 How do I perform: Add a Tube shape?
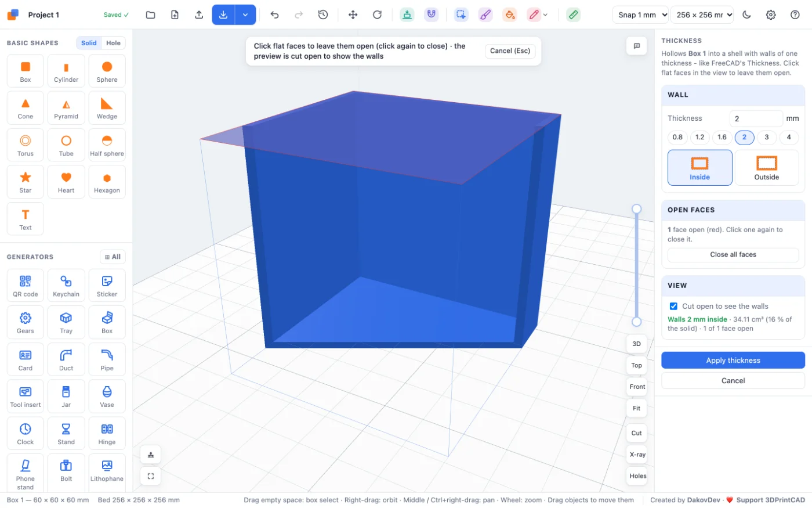(66, 145)
